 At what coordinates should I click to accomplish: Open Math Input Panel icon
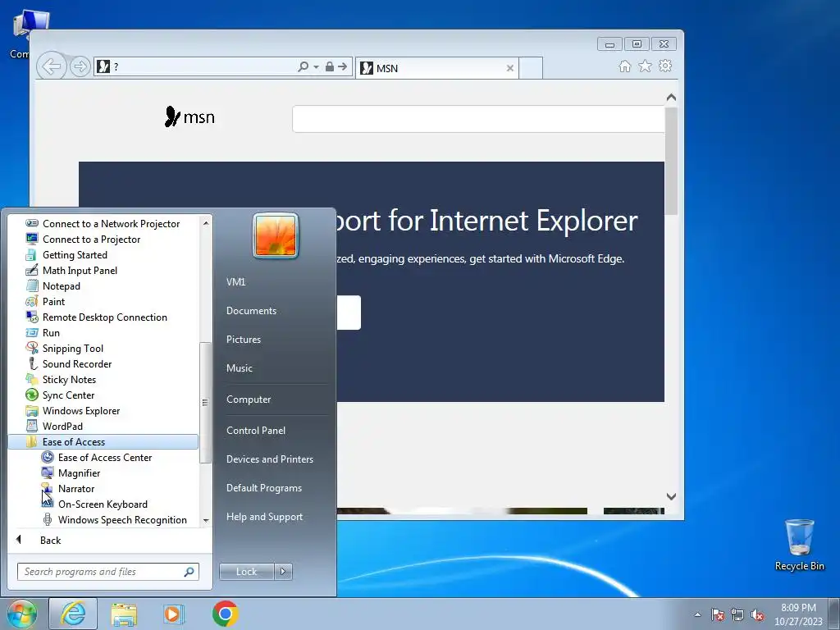click(x=32, y=270)
